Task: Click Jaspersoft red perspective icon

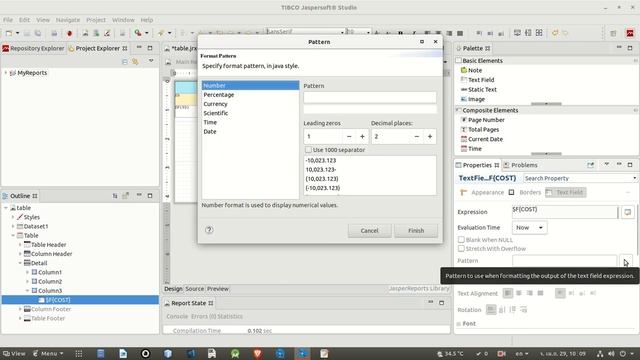Action: [x=630, y=33]
